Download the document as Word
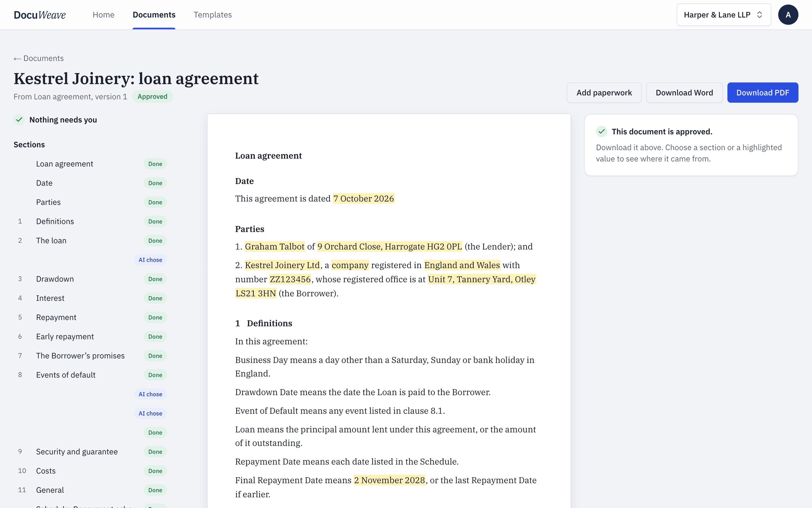The image size is (812, 508). tap(684, 93)
